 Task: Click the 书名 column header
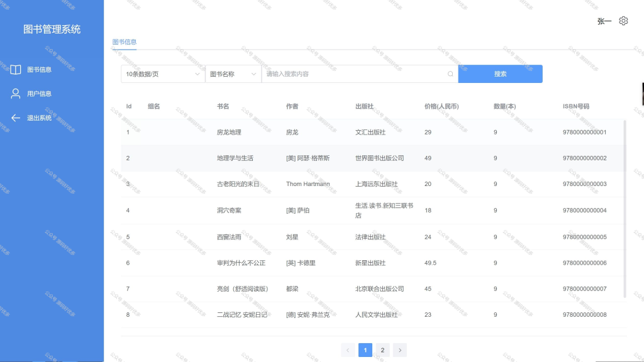point(223,106)
